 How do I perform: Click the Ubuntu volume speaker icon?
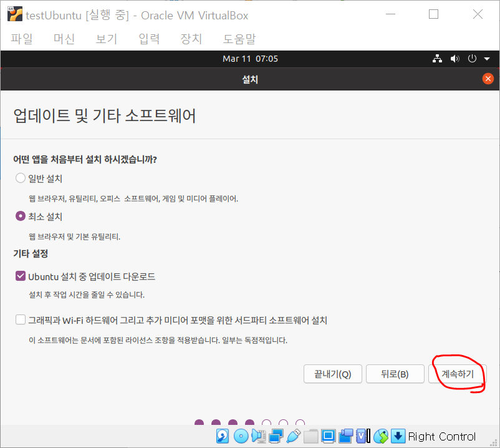pos(454,59)
